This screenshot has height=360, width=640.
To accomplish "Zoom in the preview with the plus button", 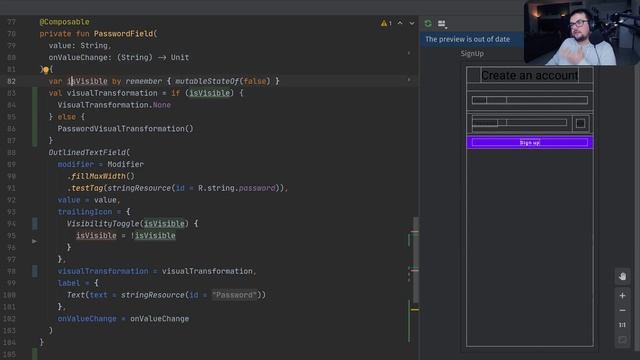I will click(622, 296).
